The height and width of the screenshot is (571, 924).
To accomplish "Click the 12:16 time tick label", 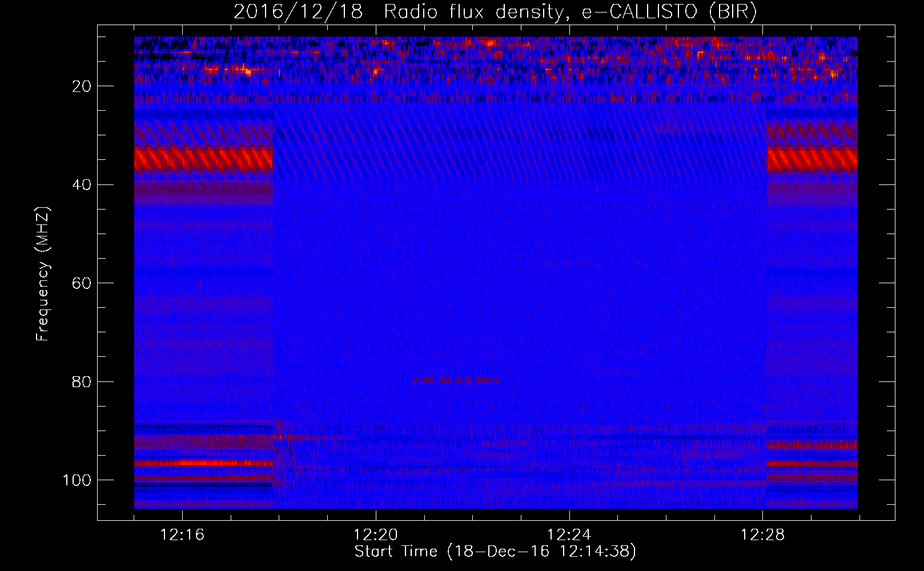I will (x=182, y=535).
